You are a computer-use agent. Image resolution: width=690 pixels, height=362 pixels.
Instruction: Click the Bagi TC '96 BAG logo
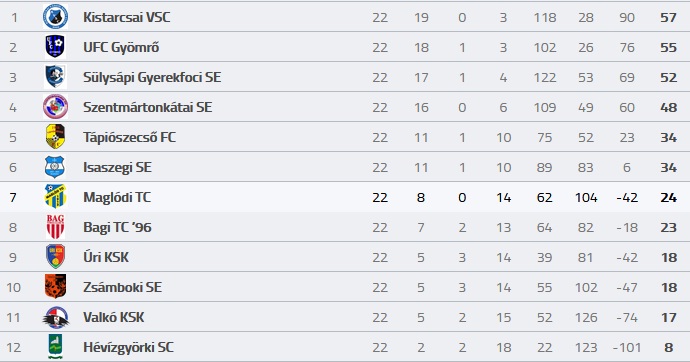pyautogui.click(x=55, y=227)
